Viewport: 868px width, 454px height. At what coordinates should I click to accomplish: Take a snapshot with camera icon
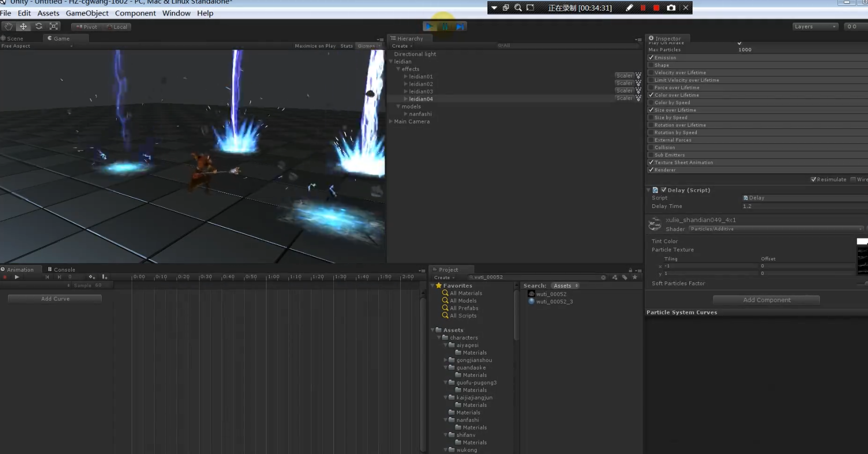click(671, 7)
